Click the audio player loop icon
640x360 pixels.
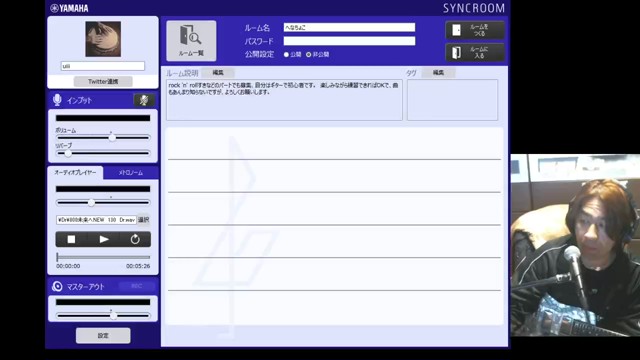tap(135, 240)
